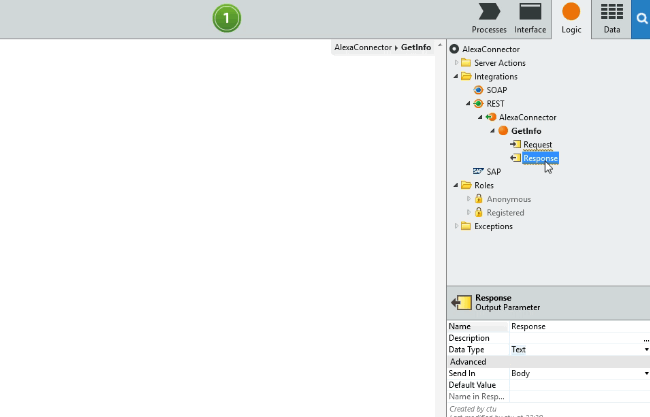
Task: Select the Logic tab
Action: (x=571, y=19)
